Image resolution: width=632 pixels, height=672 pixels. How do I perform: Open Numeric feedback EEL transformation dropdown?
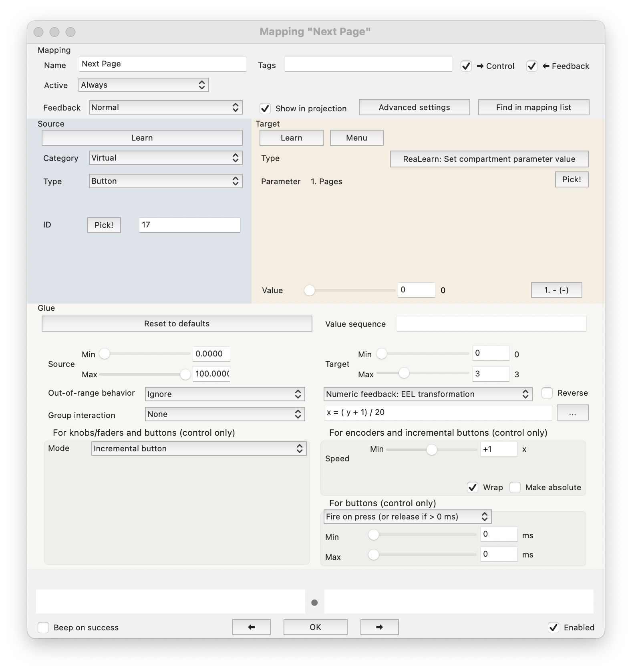(x=428, y=394)
